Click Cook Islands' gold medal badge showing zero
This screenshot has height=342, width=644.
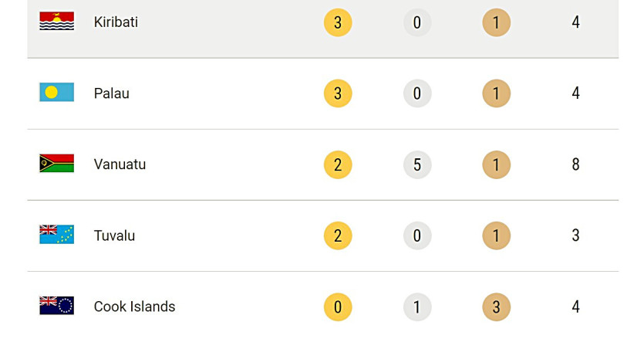pos(338,306)
